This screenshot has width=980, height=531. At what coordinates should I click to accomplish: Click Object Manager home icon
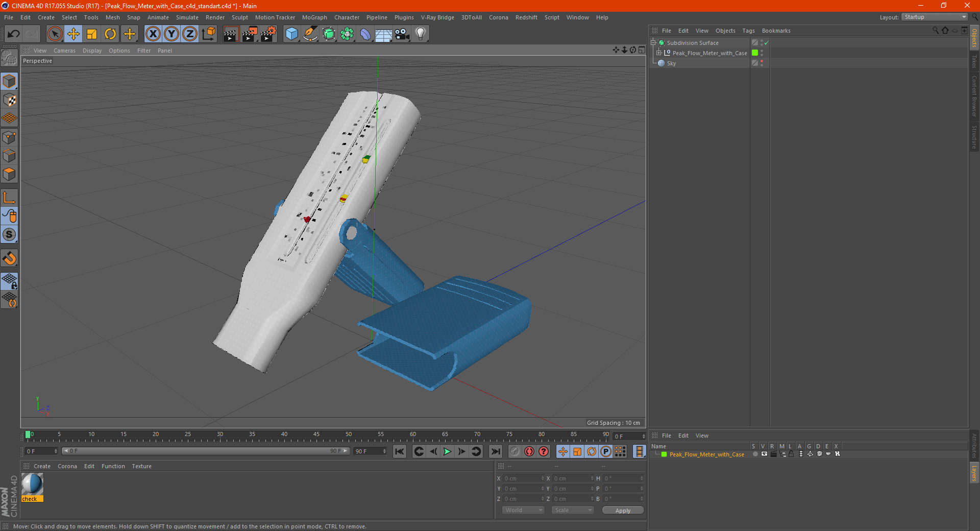945,31
